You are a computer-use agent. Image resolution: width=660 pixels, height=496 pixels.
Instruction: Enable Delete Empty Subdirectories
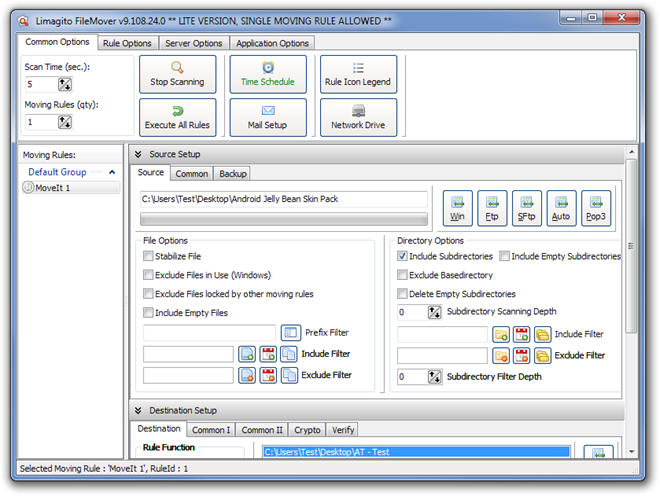(402, 293)
